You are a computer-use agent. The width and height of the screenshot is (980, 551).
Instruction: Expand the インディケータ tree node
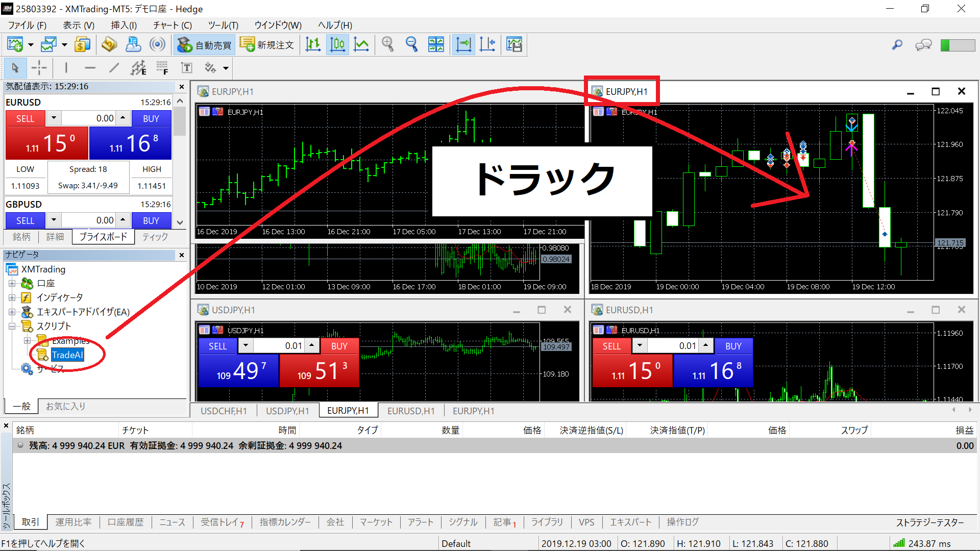click(12, 297)
